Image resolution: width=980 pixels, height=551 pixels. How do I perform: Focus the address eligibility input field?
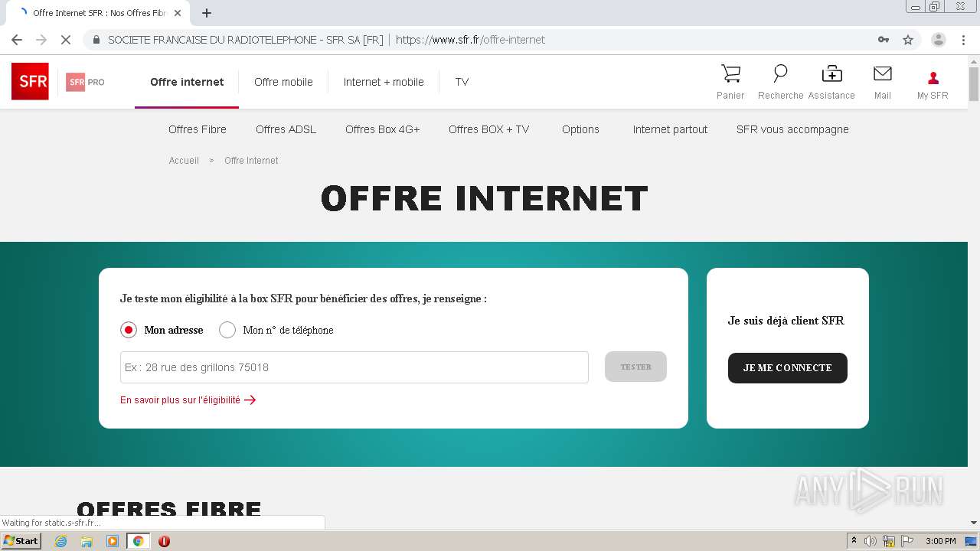point(354,367)
